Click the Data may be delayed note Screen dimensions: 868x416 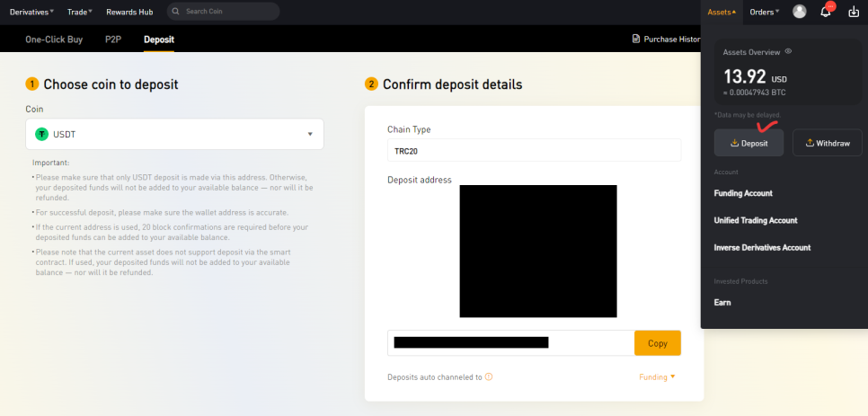[x=748, y=114]
